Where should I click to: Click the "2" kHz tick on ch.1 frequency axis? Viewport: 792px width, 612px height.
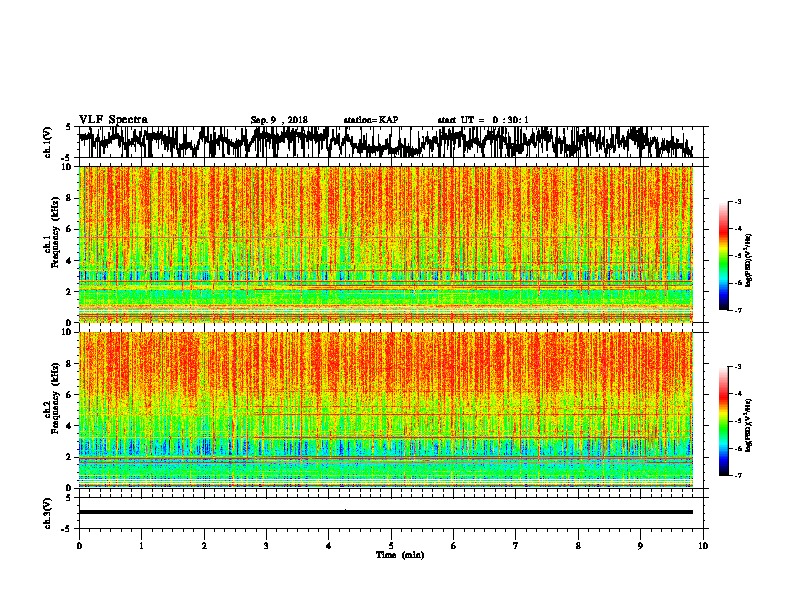tap(71, 291)
